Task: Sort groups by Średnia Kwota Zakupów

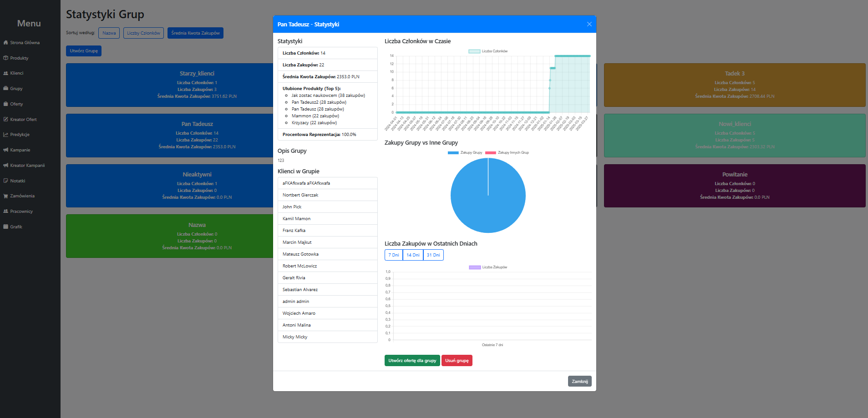Action: click(x=195, y=33)
